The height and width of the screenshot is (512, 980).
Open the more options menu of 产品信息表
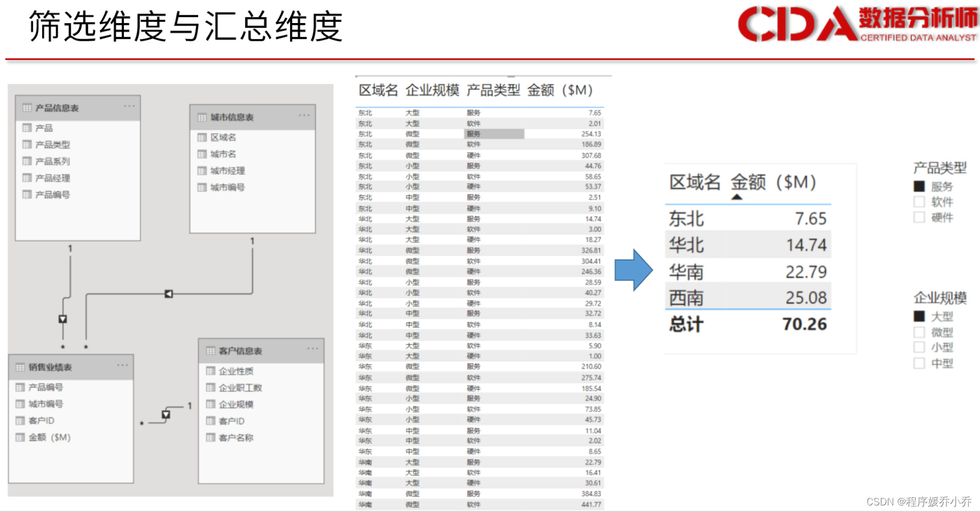click(x=129, y=106)
